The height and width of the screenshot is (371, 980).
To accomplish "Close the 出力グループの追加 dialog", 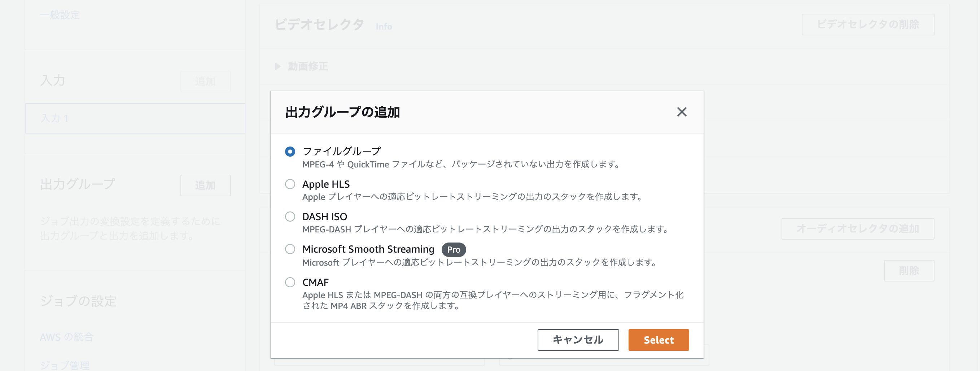I will [681, 112].
